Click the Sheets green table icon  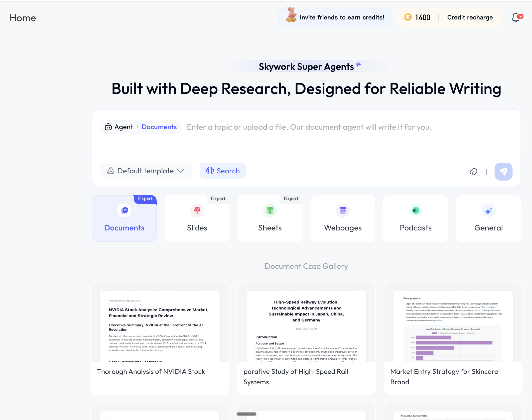pos(270,210)
